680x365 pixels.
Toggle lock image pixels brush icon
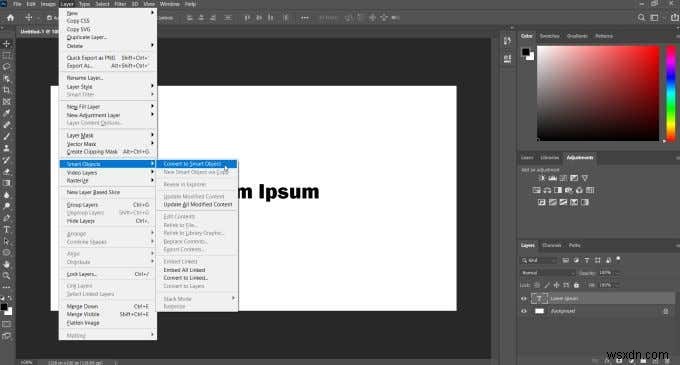546,285
